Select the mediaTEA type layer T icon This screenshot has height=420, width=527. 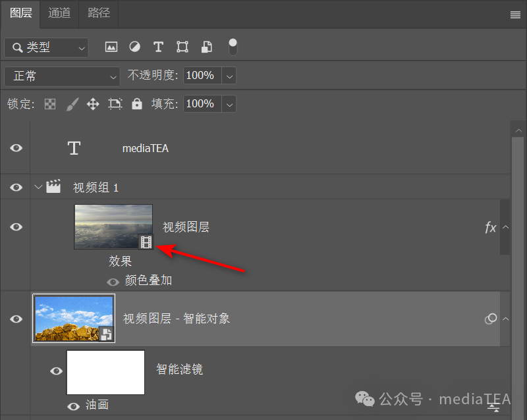pyautogui.click(x=74, y=148)
